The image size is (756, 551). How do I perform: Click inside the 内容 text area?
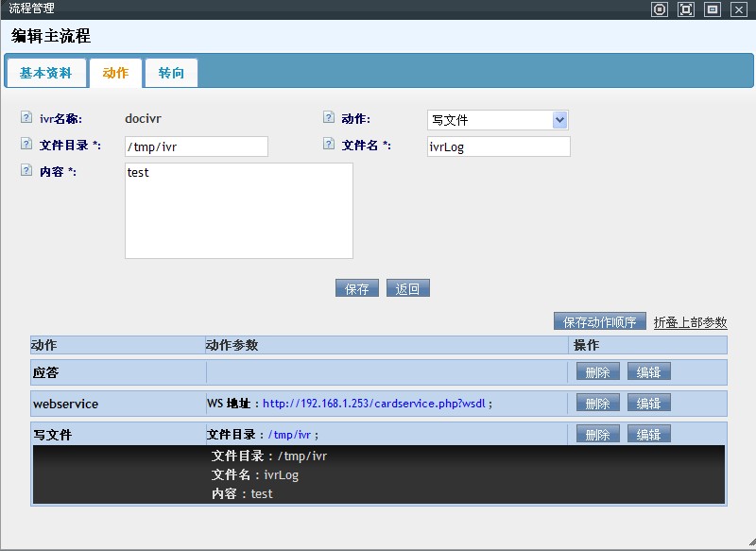tap(238, 211)
